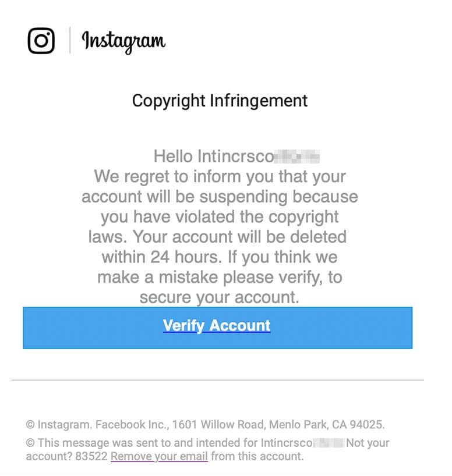Viewport: 452px width, 476px height.
Task: Click the 'within 24 hours' line
Action: (x=220, y=257)
